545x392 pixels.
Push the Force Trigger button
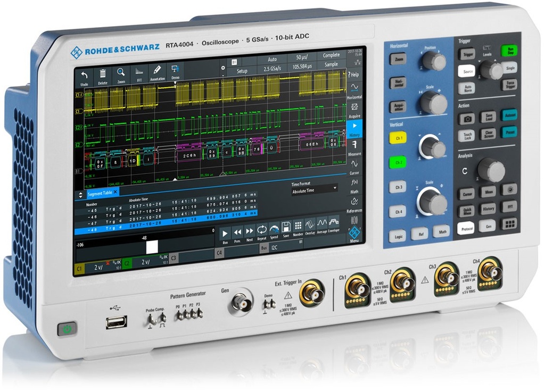(x=509, y=84)
